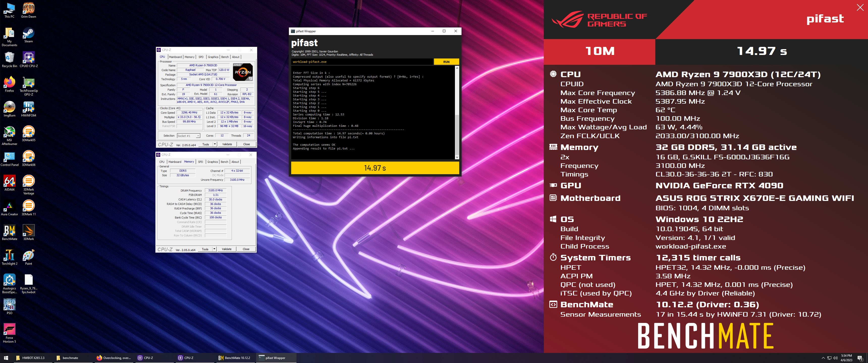Image resolution: width=868 pixels, height=363 pixels.
Task: Launch the ImgBurn desktop shortcut
Action: (9, 109)
